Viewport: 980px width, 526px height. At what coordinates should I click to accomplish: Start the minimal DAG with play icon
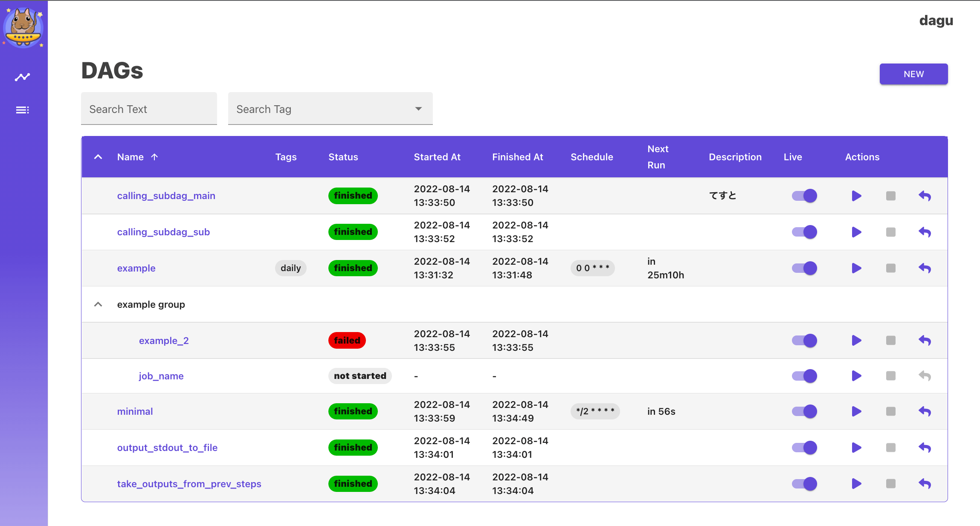[x=856, y=411]
